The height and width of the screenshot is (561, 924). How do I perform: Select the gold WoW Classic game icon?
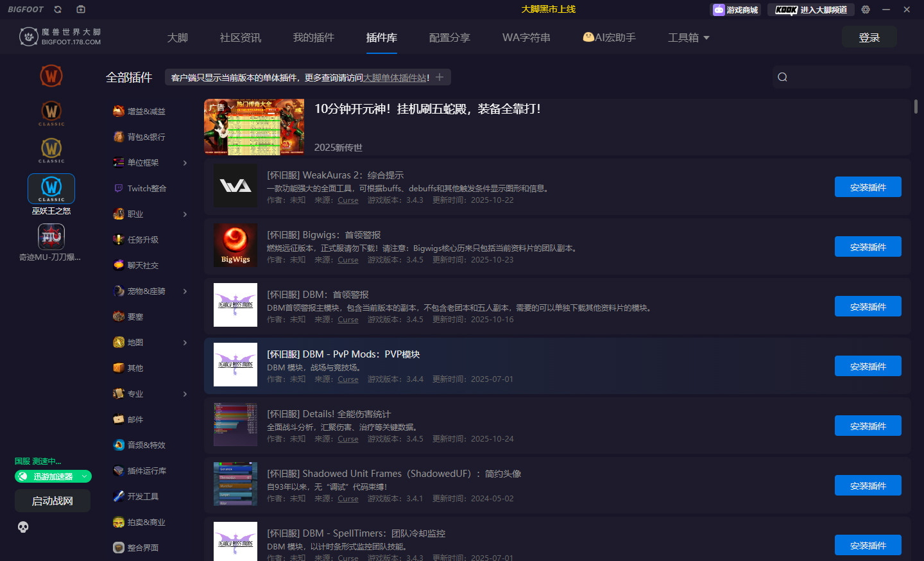pos(51,150)
